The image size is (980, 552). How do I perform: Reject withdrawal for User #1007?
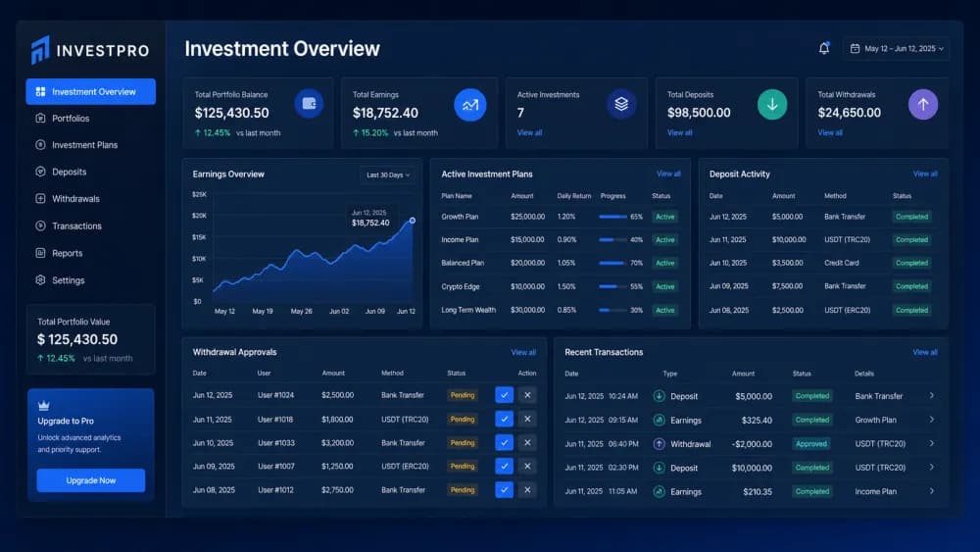pos(527,467)
